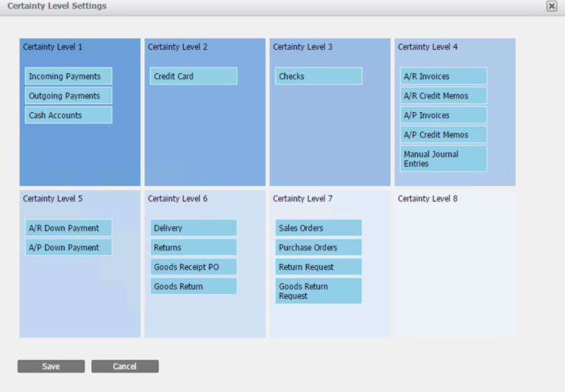Select the Incoming Payments item
Image resolution: width=565 pixels, height=392 pixels.
pos(69,77)
